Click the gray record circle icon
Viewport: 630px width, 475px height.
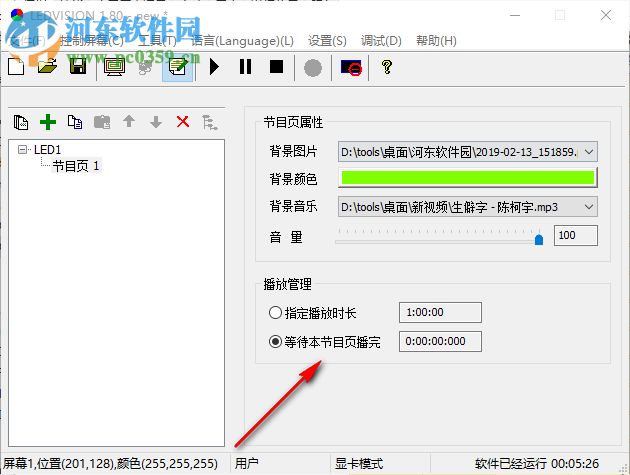[x=313, y=68]
